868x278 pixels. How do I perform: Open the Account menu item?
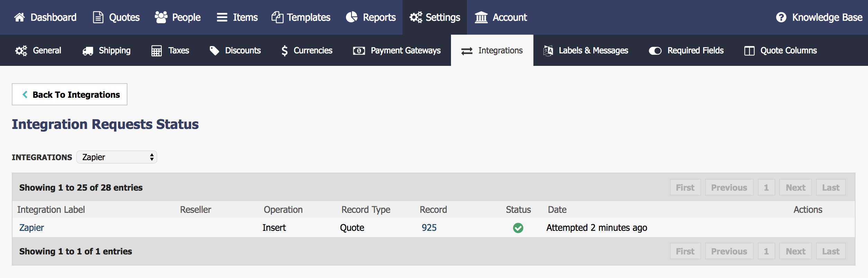tap(501, 17)
